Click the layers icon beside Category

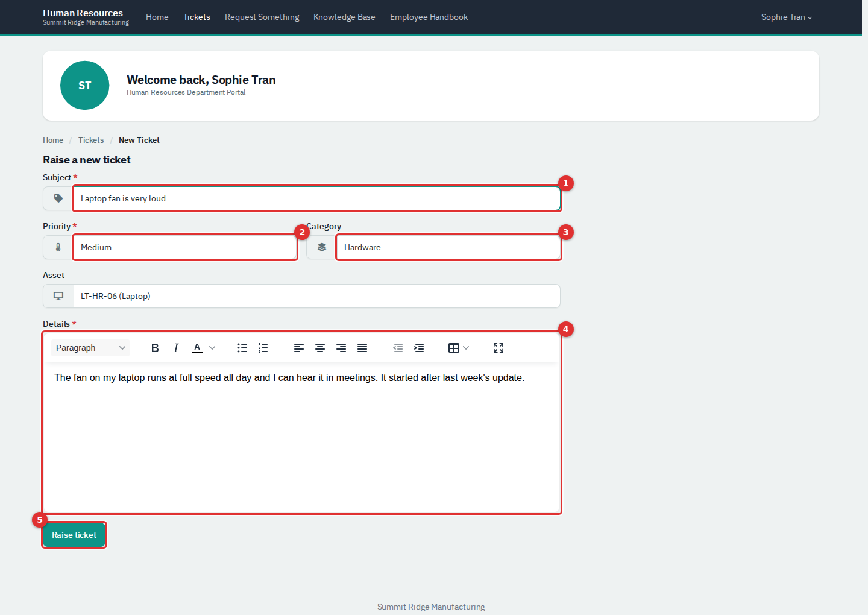click(322, 247)
